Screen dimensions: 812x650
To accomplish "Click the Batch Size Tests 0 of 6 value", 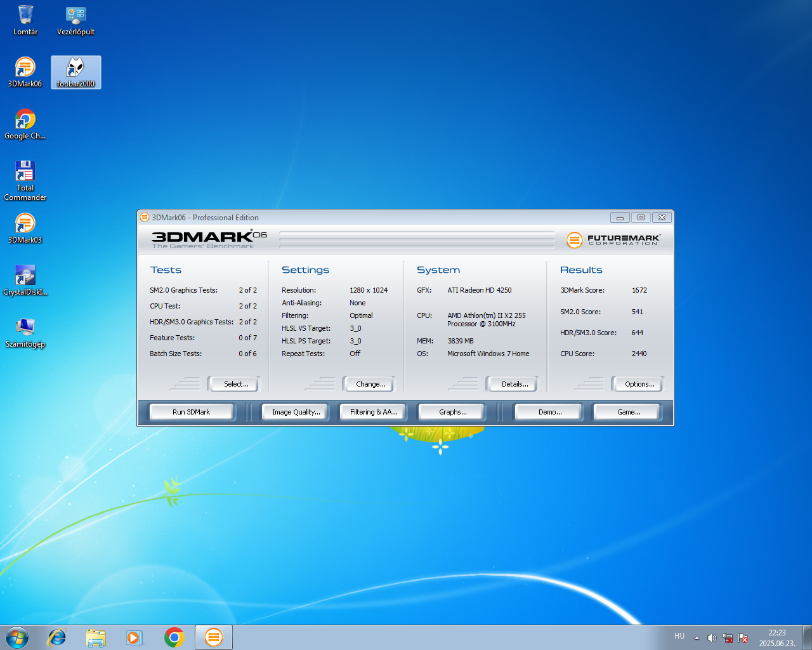I will (248, 354).
